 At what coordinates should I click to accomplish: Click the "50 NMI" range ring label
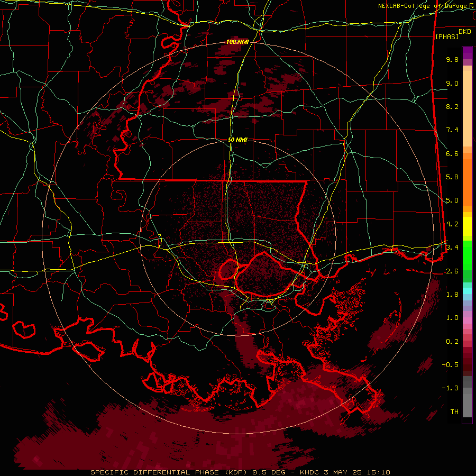coord(237,140)
